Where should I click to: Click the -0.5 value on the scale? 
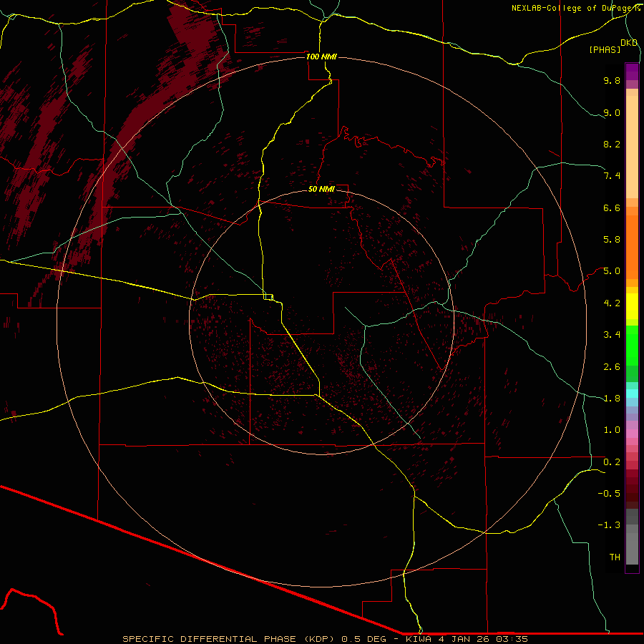click(x=609, y=494)
